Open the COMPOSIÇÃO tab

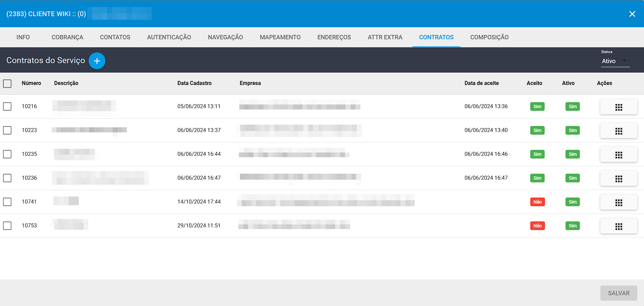point(489,37)
